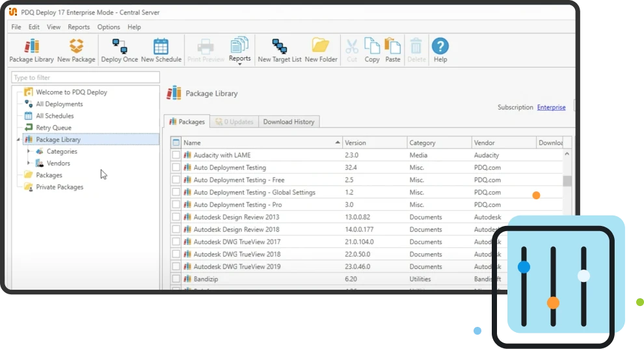
Task: Click the All Schedules calendar icon in tree
Action: [x=29, y=115]
